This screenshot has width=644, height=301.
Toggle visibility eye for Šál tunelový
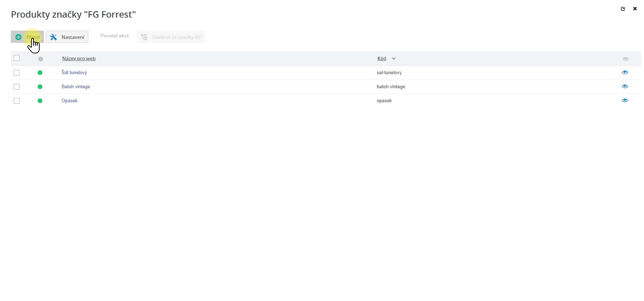point(625,72)
